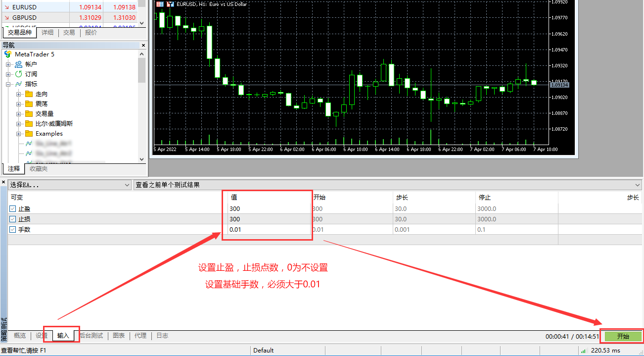Select the 收藏夹 tab in the navigator
Screen dimensions: 644x356
pyautogui.click(x=39, y=168)
